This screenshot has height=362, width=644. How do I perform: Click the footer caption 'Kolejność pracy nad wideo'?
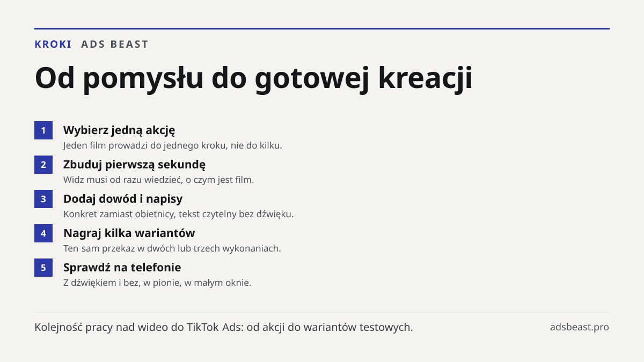tap(224, 327)
